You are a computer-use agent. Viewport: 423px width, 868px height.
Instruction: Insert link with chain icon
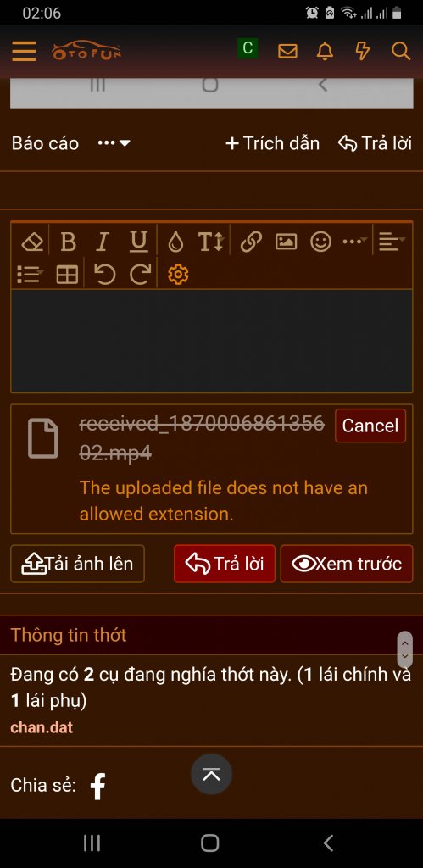[252, 242]
